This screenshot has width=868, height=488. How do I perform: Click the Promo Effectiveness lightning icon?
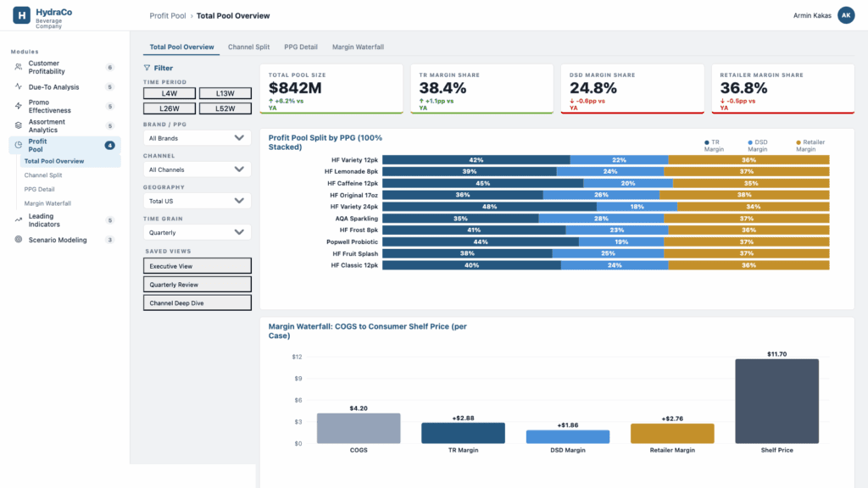pyautogui.click(x=19, y=106)
